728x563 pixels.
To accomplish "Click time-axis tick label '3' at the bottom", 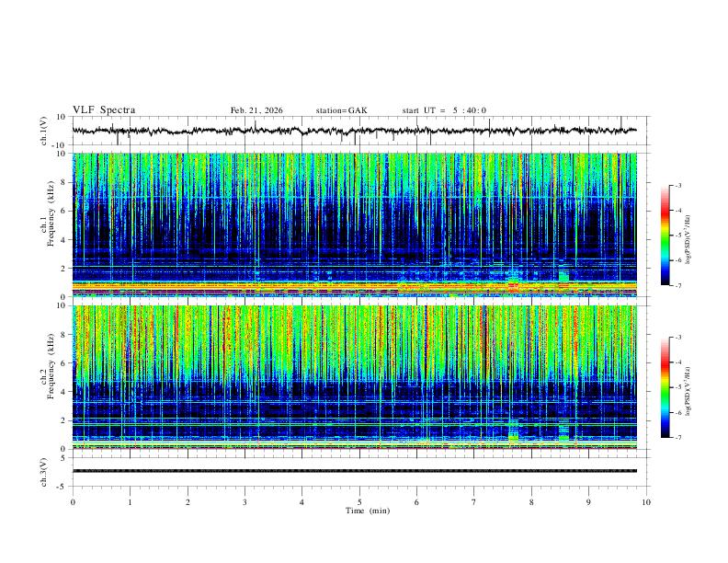I will [x=245, y=502].
